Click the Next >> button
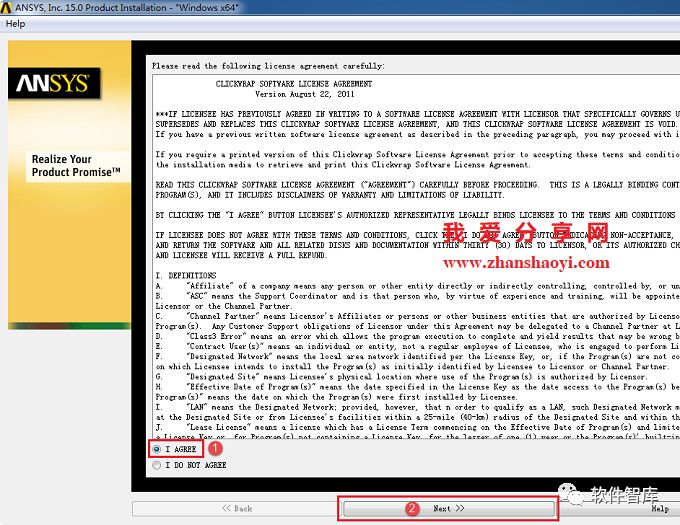The width and height of the screenshot is (680, 525). (x=448, y=509)
